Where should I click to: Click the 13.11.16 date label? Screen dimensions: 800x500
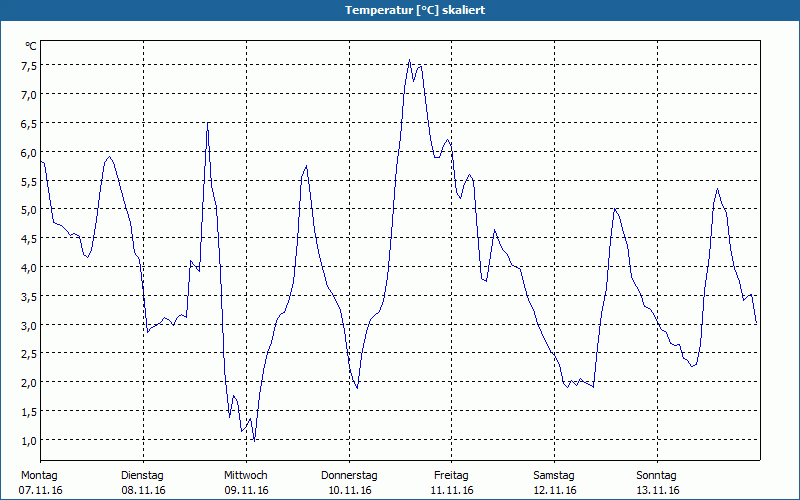click(x=657, y=490)
